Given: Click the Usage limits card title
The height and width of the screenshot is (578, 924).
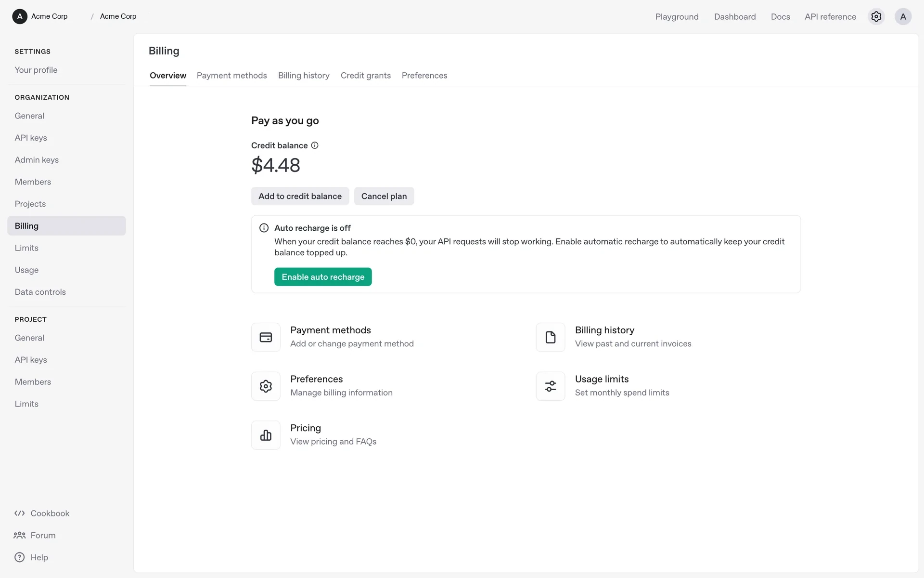Looking at the screenshot, I should 602,379.
